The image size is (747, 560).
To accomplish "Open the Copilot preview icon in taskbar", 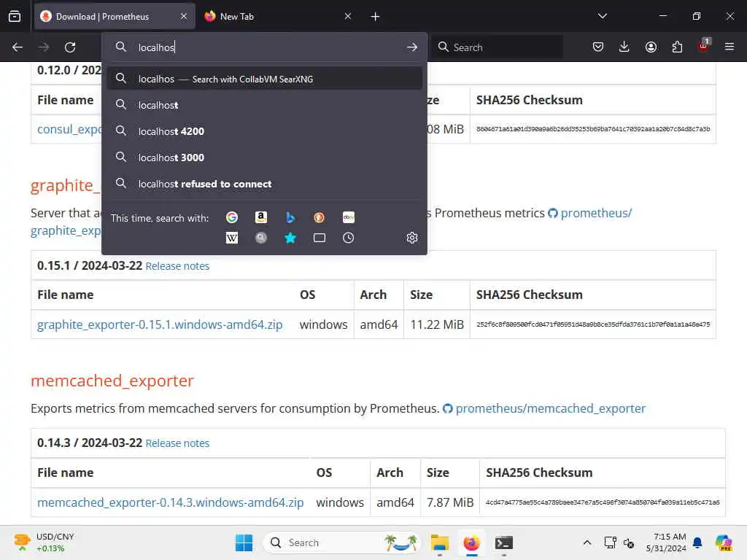I will [x=723, y=542].
